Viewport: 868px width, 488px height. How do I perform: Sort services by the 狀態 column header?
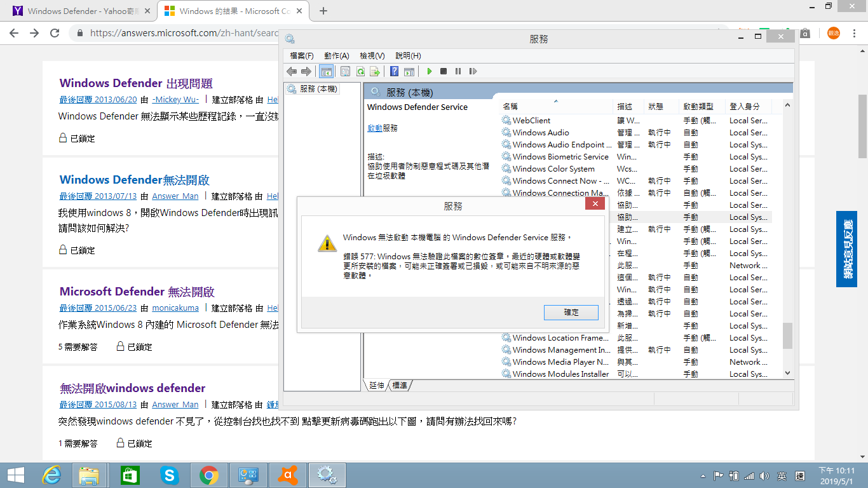661,106
